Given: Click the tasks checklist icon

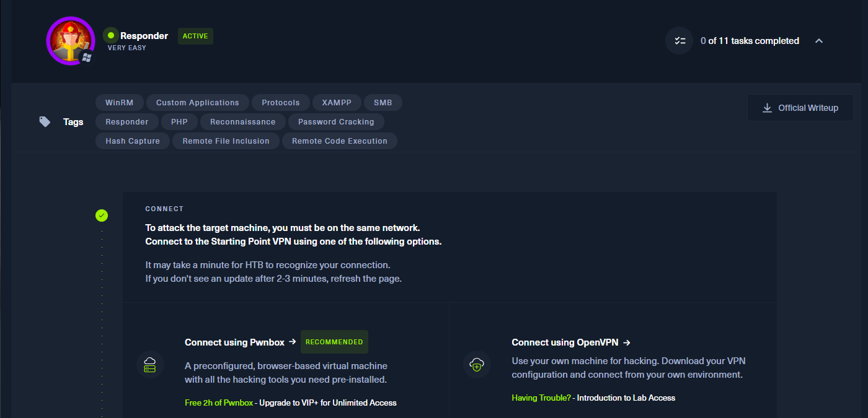Looking at the screenshot, I should point(680,41).
